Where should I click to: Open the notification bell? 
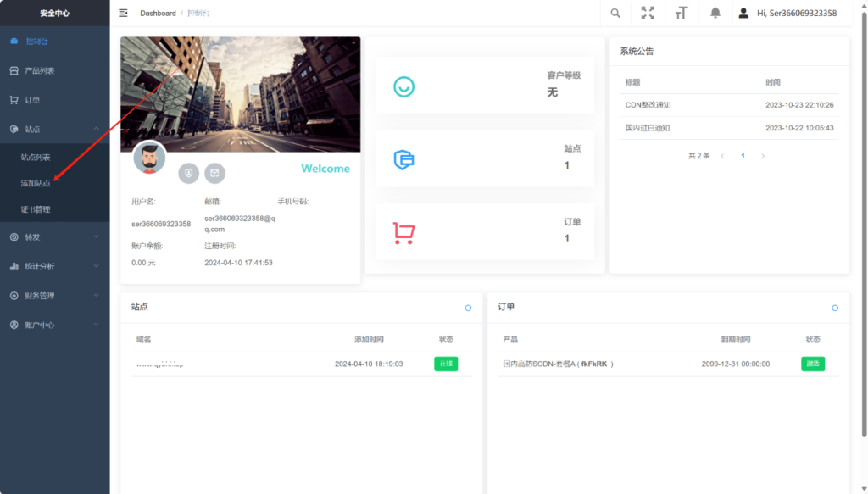tap(715, 13)
